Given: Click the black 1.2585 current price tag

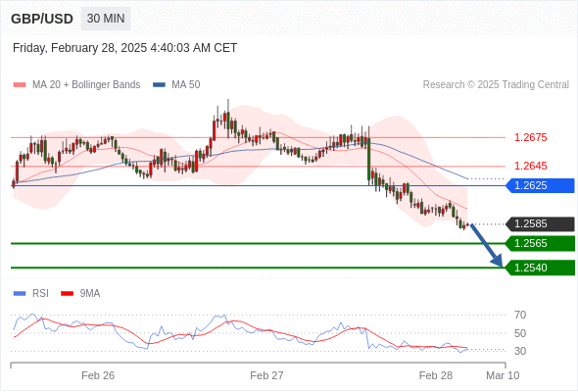Looking at the screenshot, I should (x=540, y=223).
